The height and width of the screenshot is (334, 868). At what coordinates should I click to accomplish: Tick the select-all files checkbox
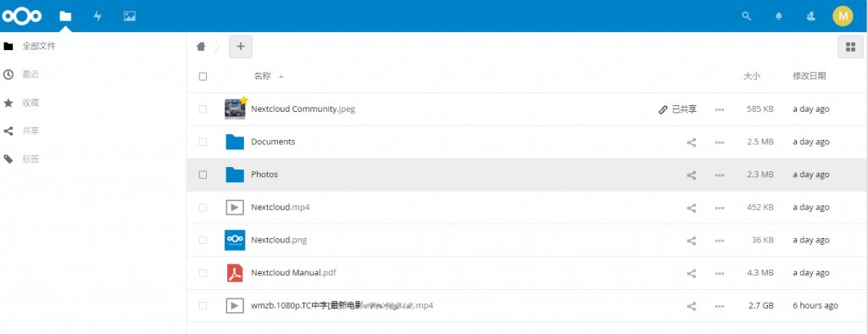coord(203,76)
